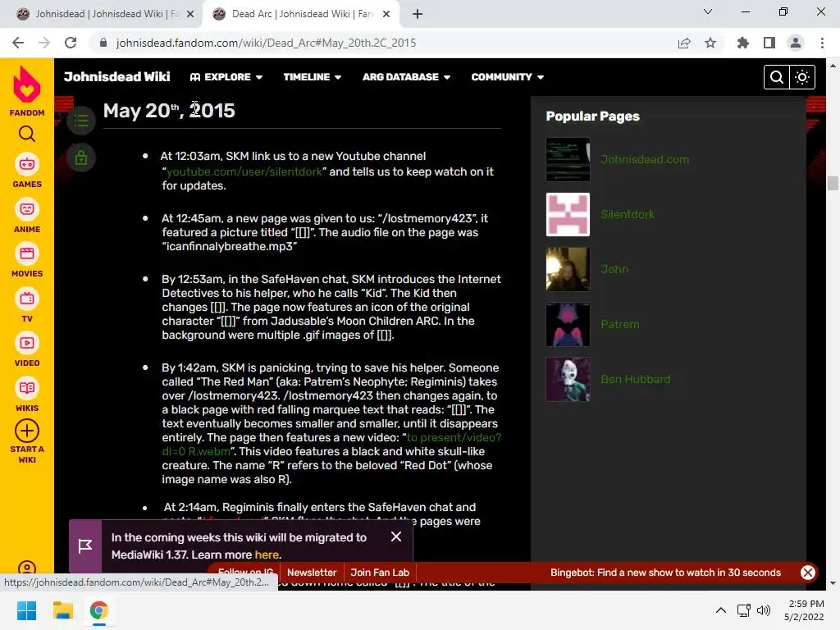The width and height of the screenshot is (840, 630).
Task: Open the Silentdork popular page
Action: click(x=628, y=214)
